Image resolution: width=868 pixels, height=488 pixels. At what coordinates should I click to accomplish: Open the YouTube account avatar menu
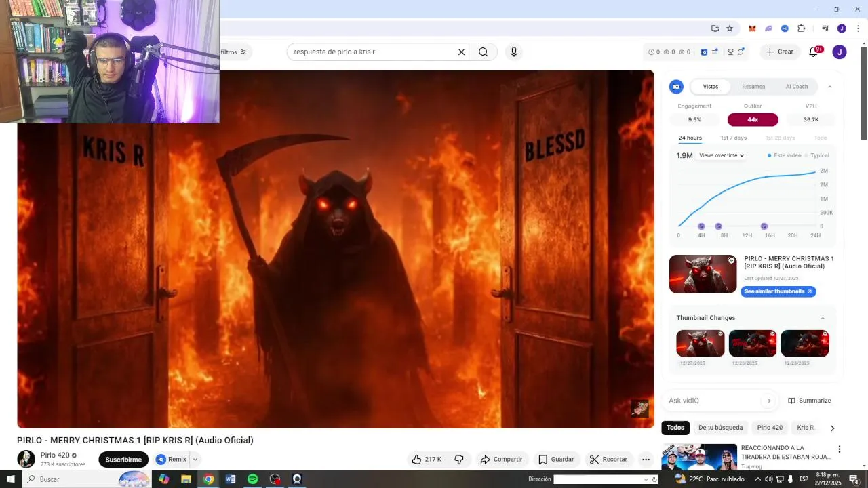[x=840, y=52]
